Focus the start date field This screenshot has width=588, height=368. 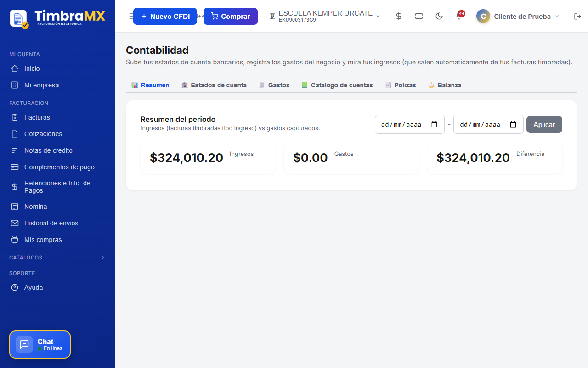[410, 124]
